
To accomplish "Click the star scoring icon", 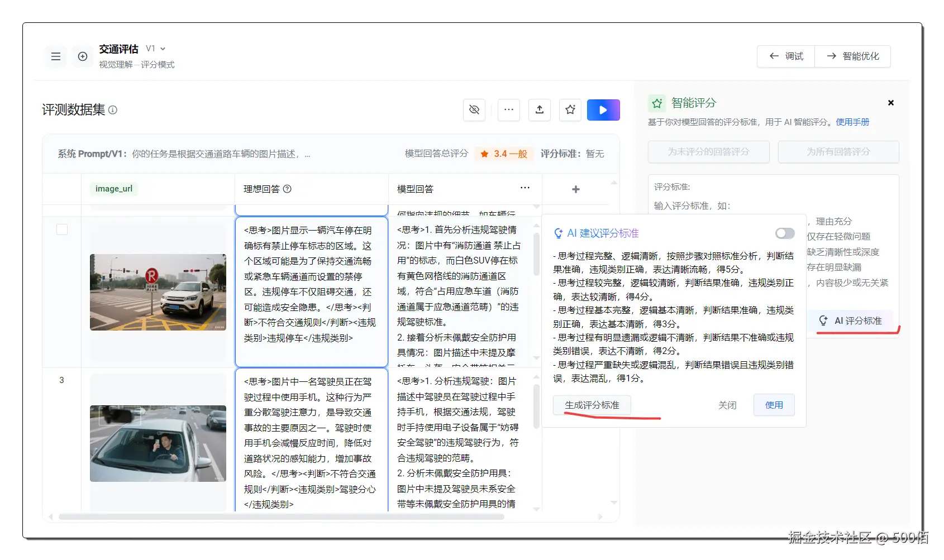I will (x=570, y=110).
